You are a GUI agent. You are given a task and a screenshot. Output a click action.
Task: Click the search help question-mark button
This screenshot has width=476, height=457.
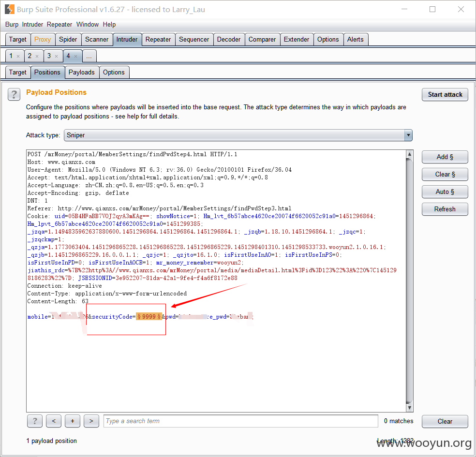(x=35, y=421)
